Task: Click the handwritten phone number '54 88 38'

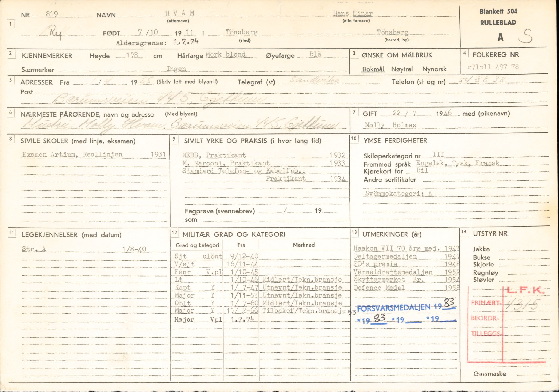Action: tap(482, 80)
